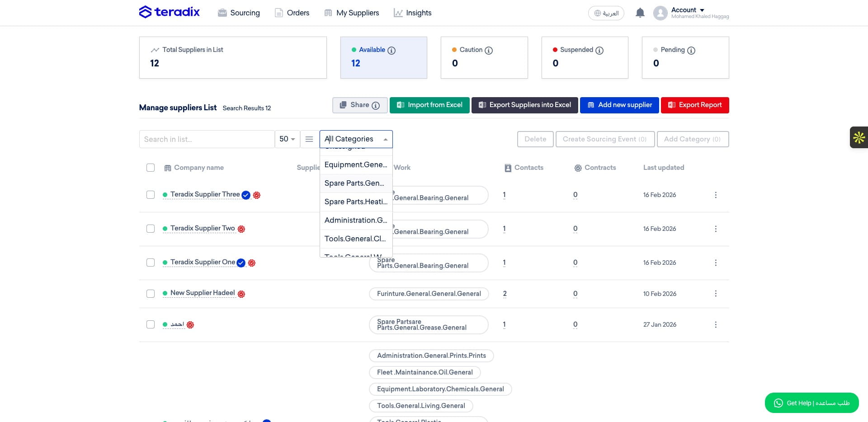Open row actions for Teradix Supplier One
This screenshot has height=422, width=868.
click(716, 263)
